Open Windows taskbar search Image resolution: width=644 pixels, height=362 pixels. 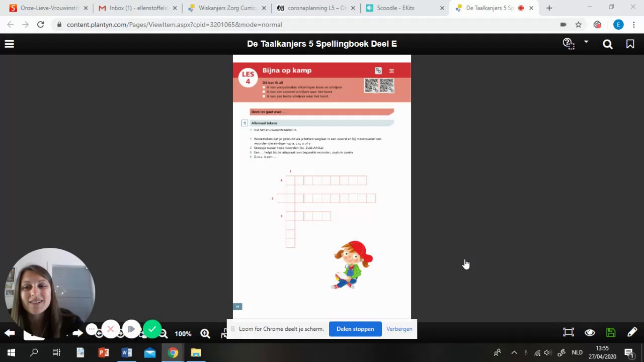pyautogui.click(x=34, y=352)
